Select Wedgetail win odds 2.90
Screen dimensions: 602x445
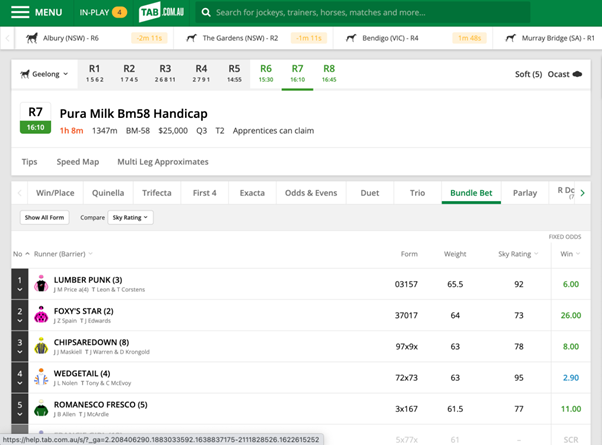(x=571, y=377)
